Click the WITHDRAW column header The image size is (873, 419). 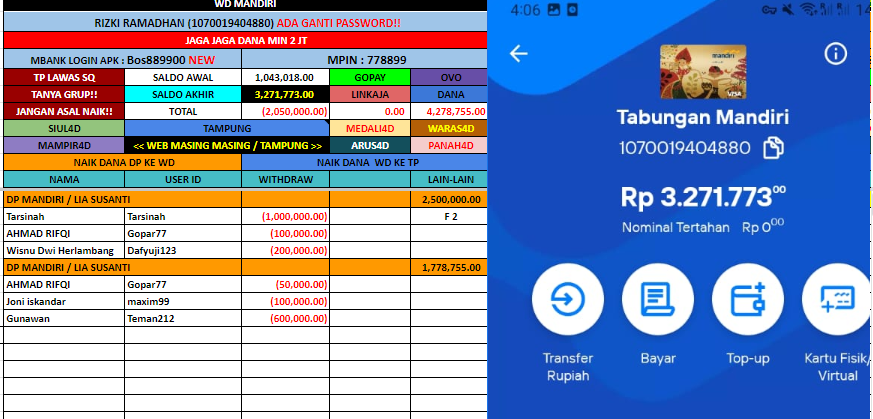coord(285,179)
